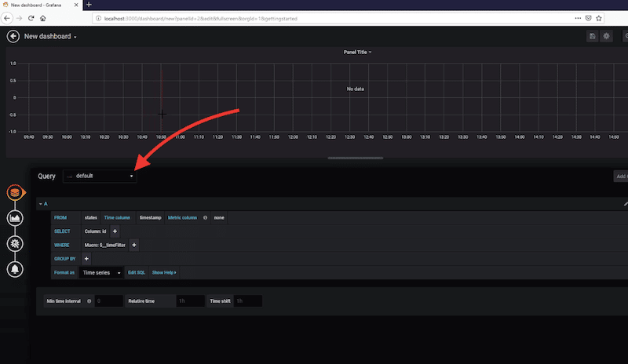Change the FROM table states
628x364 pixels.
pos(91,218)
